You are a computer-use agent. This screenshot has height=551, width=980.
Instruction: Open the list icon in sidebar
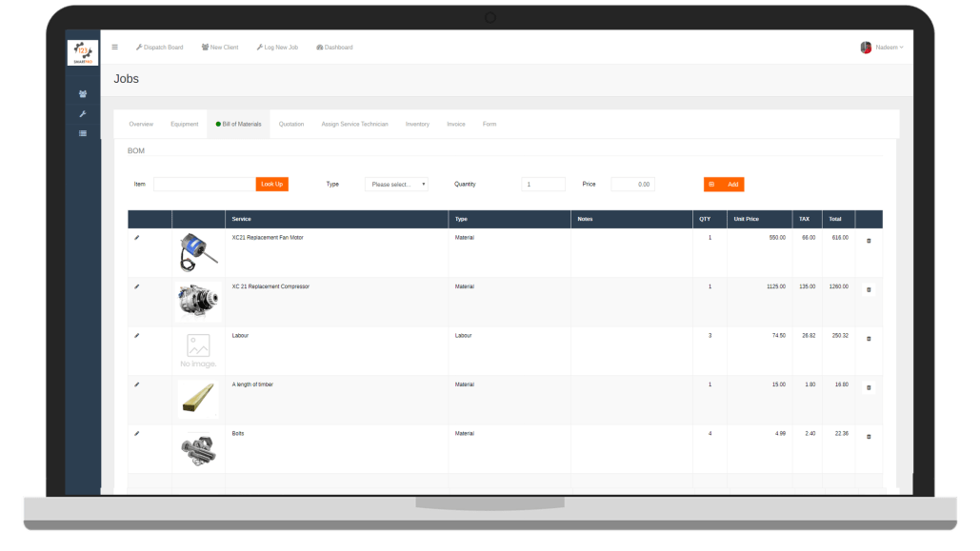coord(83,133)
